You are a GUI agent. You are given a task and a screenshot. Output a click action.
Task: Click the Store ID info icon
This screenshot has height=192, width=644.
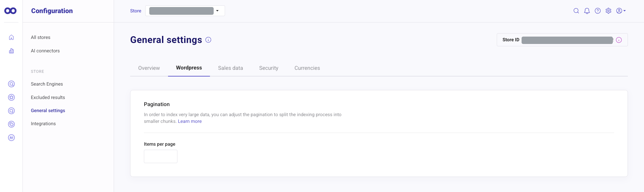pos(619,40)
